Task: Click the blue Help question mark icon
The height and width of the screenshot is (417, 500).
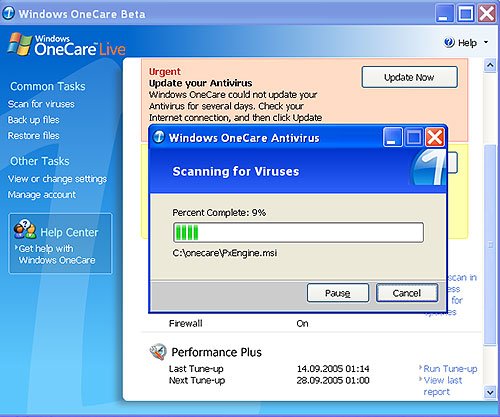Action: point(449,42)
